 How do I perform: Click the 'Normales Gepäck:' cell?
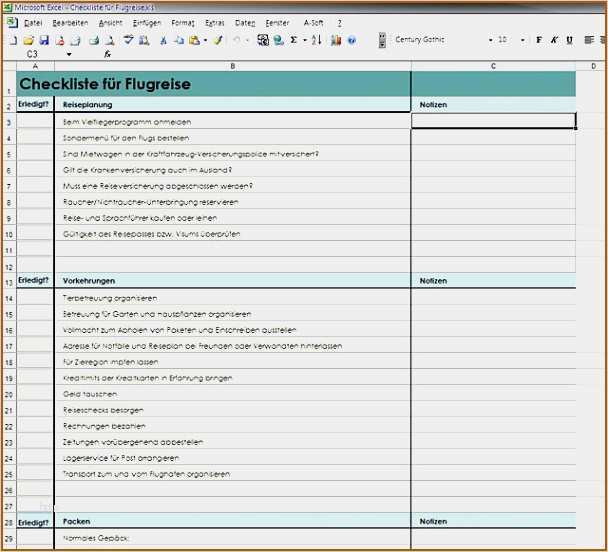coord(233,538)
